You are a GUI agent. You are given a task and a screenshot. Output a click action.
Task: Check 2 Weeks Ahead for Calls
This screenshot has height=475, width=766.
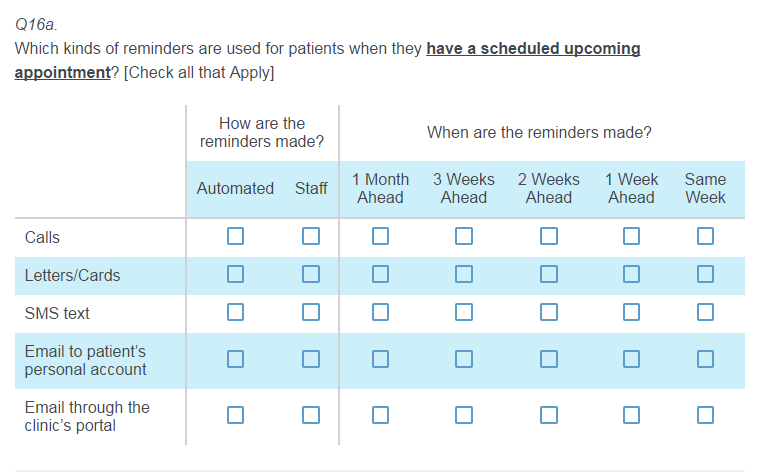point(549,236)
